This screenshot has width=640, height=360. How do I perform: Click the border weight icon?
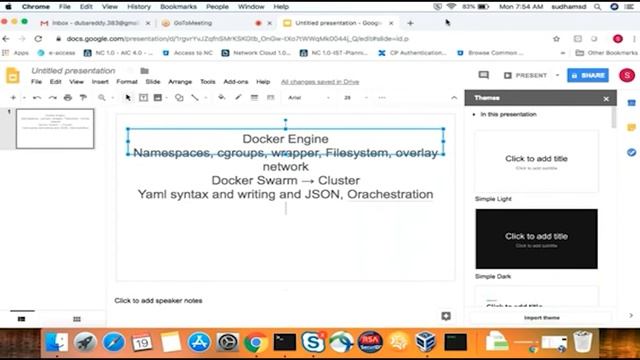tap(254, 98)
